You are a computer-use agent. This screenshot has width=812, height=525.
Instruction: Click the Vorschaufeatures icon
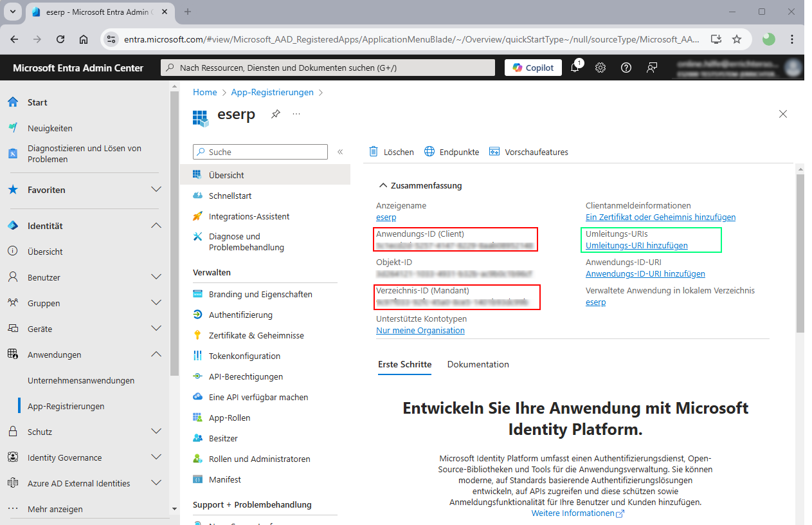494,152
